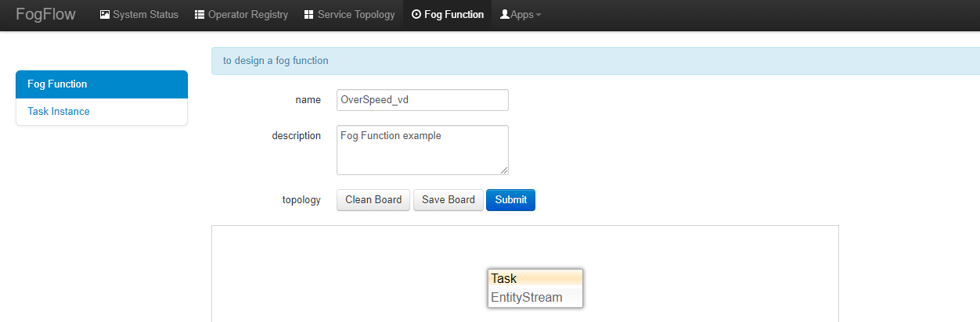The height and width of the screenshot is (322, 980).
Task: Click the picture icon beside System Status
Action: [x=105, y=15]
